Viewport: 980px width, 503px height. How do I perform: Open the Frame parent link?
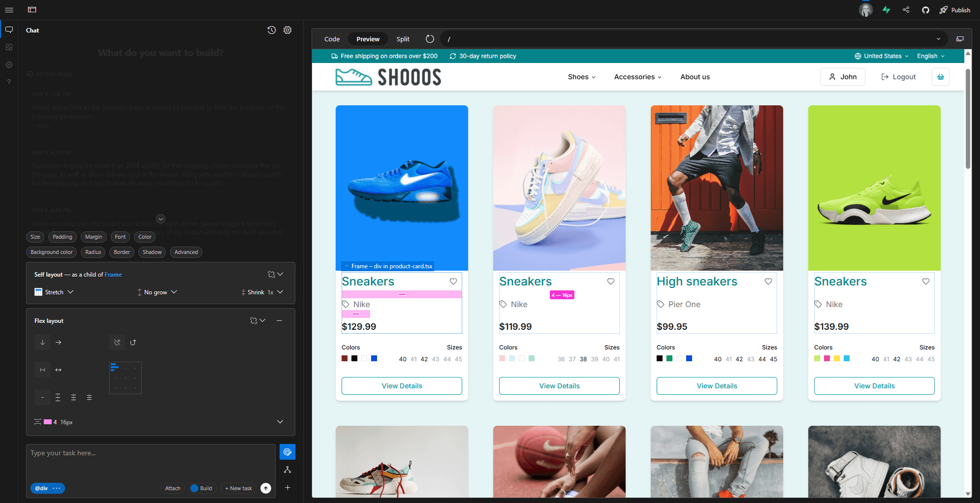113,275
